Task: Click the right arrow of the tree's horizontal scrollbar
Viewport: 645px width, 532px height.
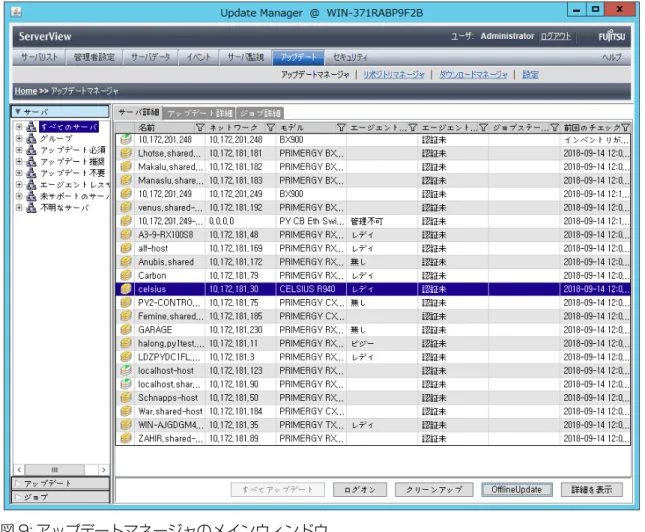Action: click(103, 469)
